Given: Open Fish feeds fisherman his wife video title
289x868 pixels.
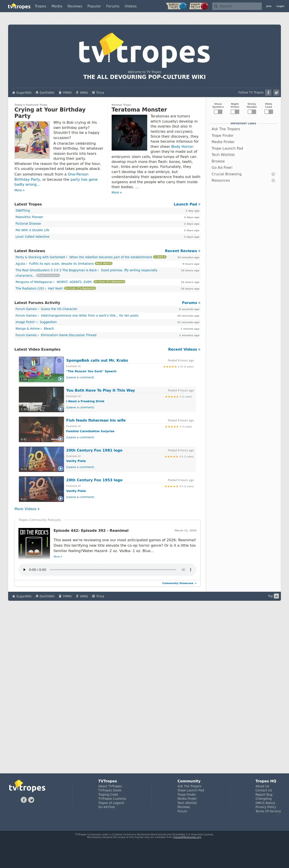Looking at the screenshot, I should pos(96,420).
